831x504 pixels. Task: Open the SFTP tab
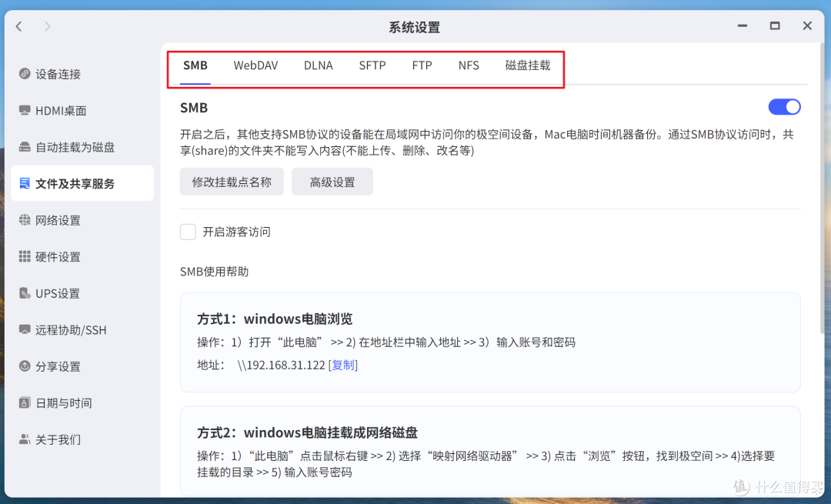pos(372,65)
